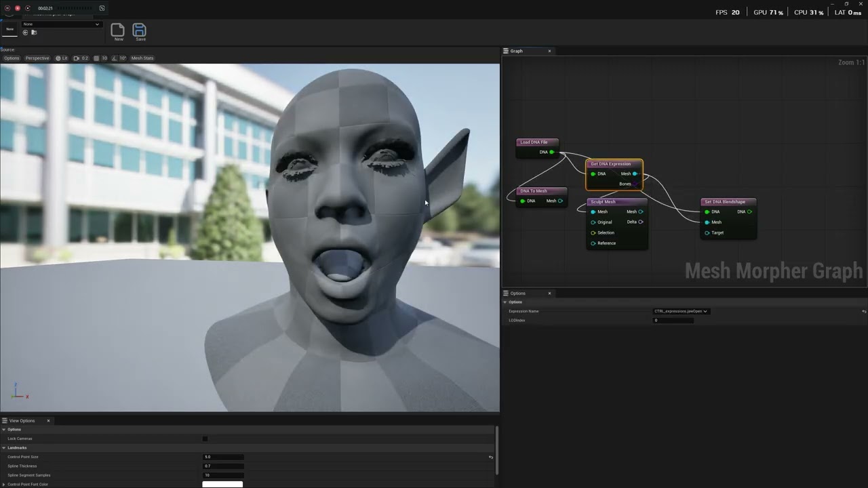This screenshot has height=488, width=868.
Task: Click the Mesh output pin of Sculpt Mesh
Action: pyautogui.click(x=641, y=212)
